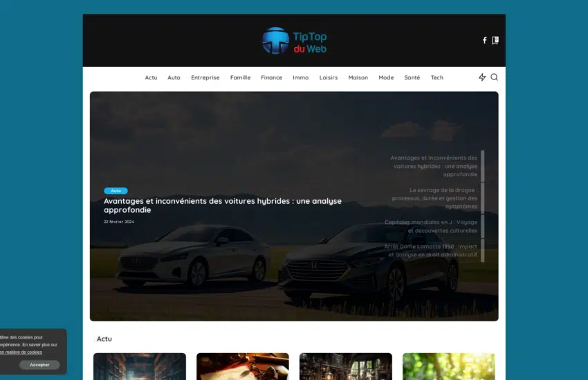Select slider item 'Capitales mondiales en J'
This screenshot has width=588, height=380.
pos(431,226)
